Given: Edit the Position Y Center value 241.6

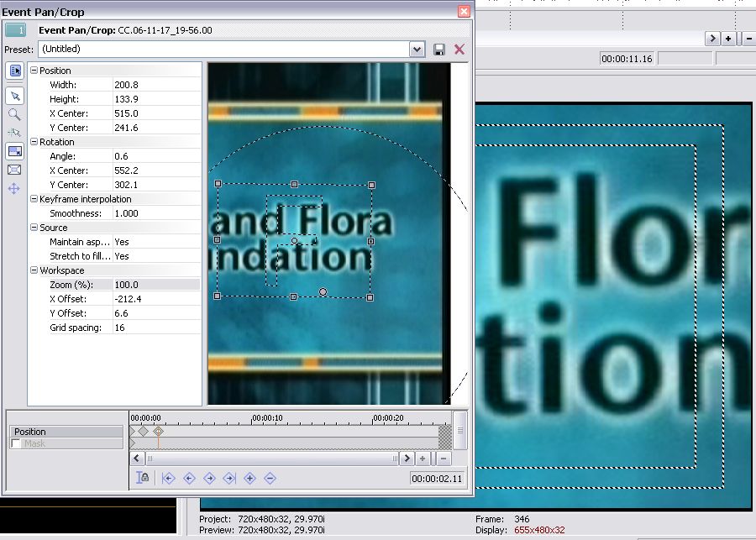Looking at the screenshot, I should 157,128.
